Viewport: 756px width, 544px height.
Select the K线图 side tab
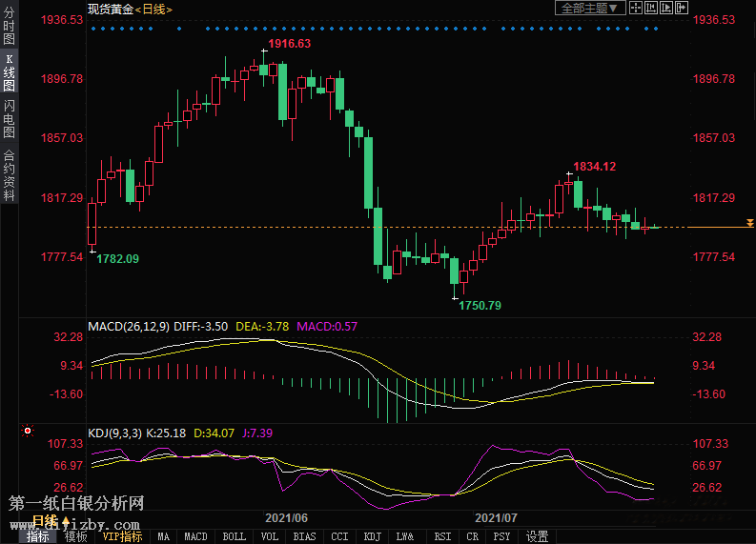coord(9,72)
